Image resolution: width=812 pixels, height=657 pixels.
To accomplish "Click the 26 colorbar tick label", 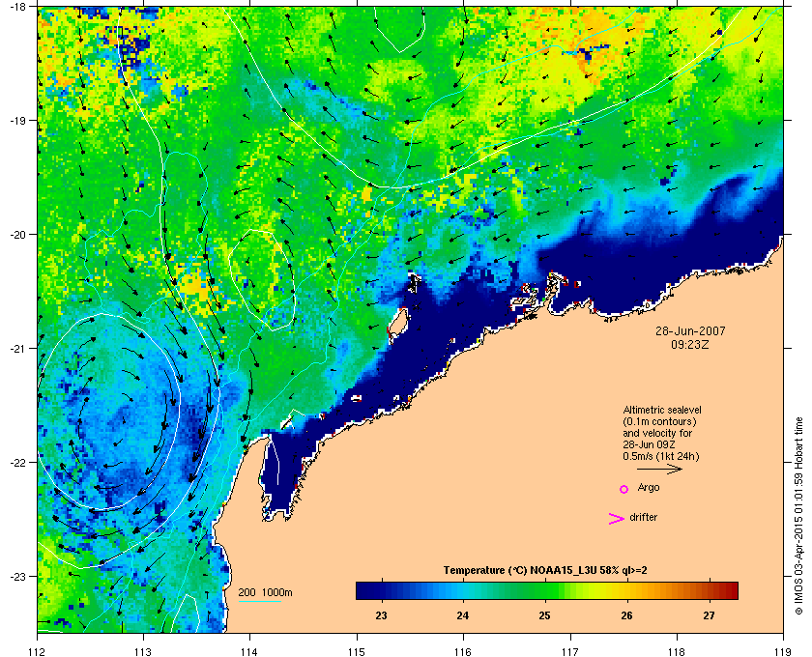I will tap(626, 615).
